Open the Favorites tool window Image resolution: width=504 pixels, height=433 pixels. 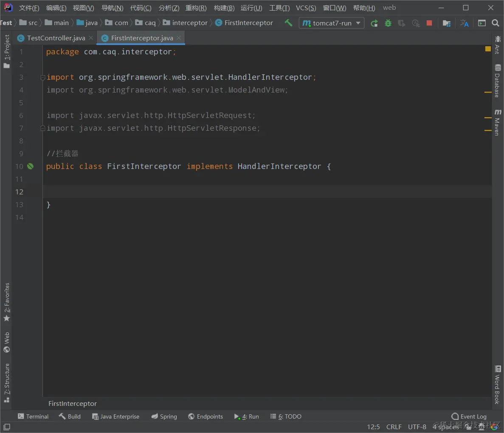[x=7, y=302]
